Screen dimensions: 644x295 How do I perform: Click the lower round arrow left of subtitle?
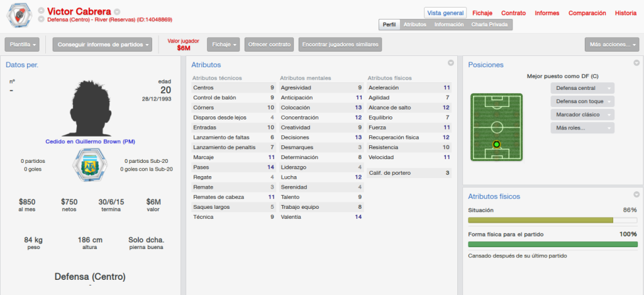[x=41, y=19]
